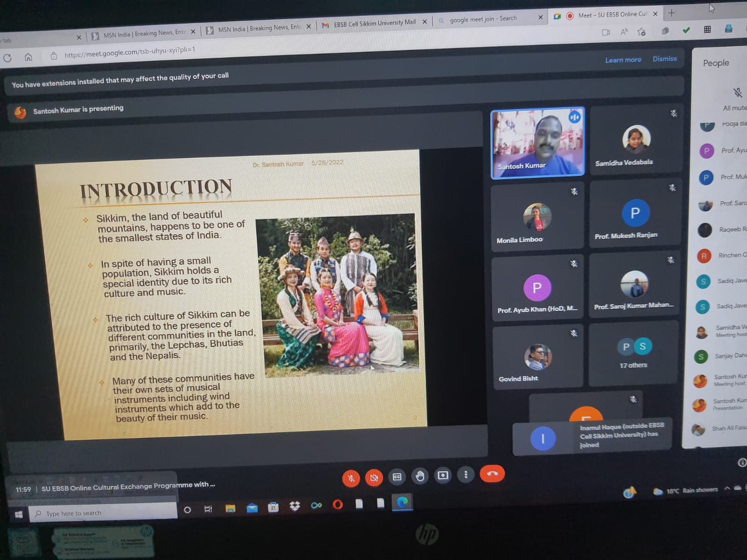Toggle the microphone mute button
Viewport: 747px width, 560px height.
351,478
